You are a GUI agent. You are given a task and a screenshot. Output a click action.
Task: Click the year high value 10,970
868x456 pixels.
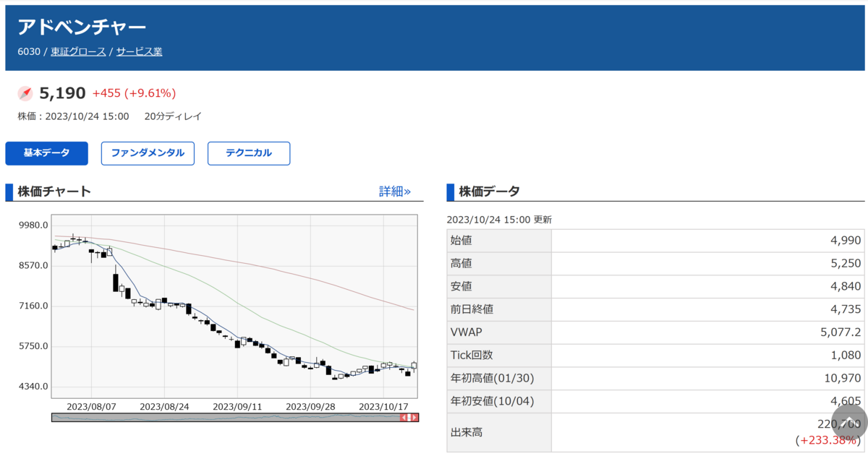(843, 379)
